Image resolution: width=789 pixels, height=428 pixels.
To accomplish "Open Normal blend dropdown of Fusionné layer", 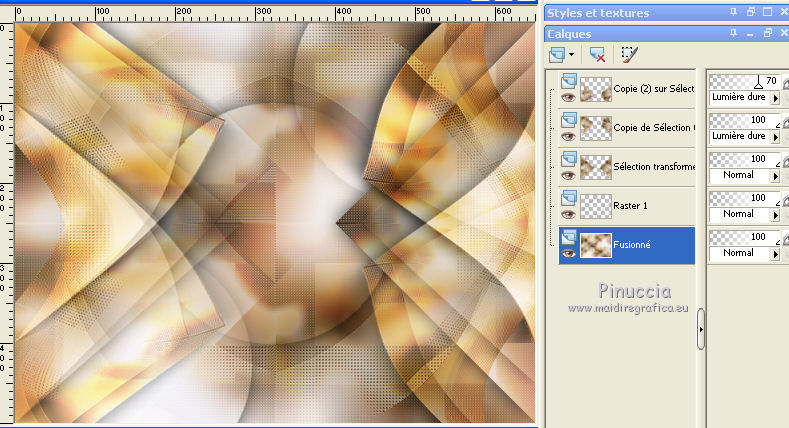I will click(x=775, y=253).
